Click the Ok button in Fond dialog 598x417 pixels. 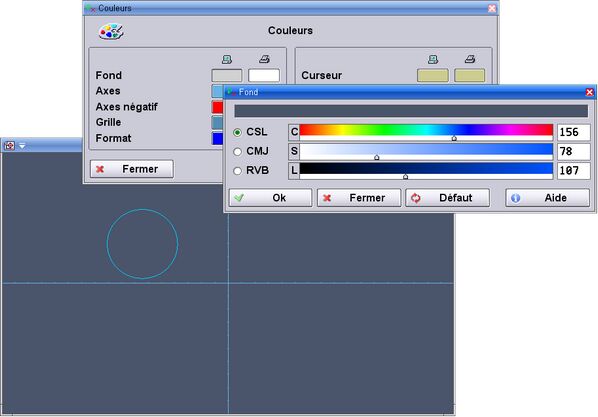click(270, 198)
